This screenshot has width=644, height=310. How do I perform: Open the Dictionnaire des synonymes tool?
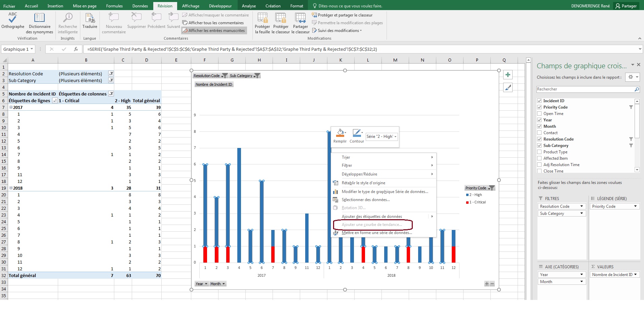click(39, 18)
